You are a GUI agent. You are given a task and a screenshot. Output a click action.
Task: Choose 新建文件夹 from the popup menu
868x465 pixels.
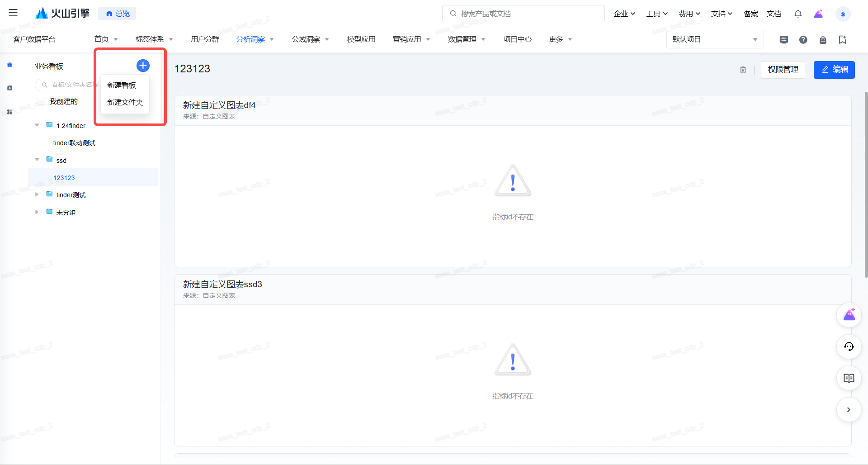coord(125,103)
